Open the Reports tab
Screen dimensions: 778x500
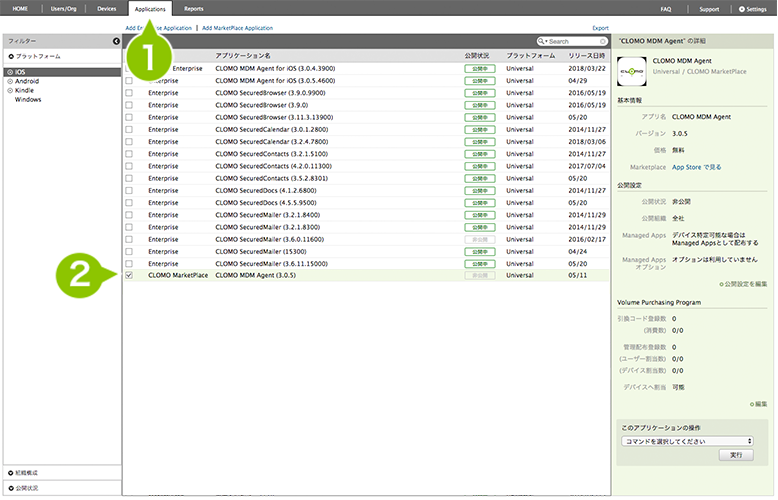point(194,8)
